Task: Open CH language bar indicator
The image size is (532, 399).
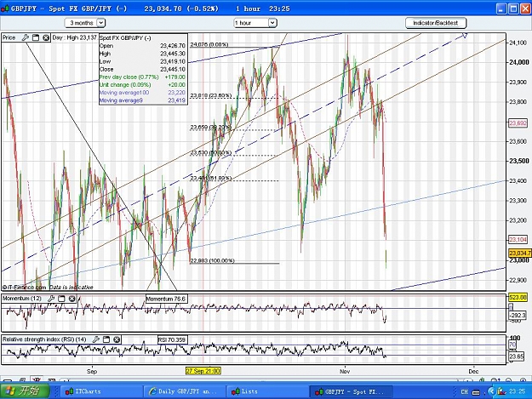Action: pos(465,391)
